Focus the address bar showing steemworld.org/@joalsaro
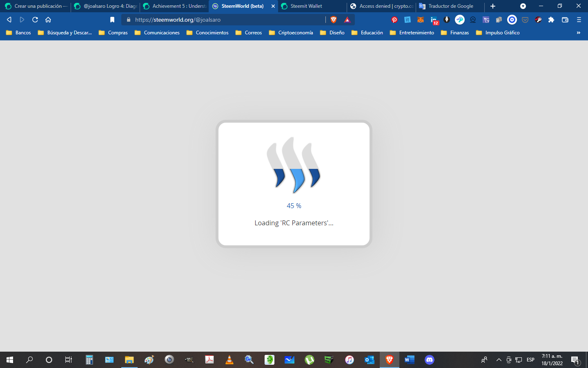This screenshot has width=588, height=368. click(229, 20)
